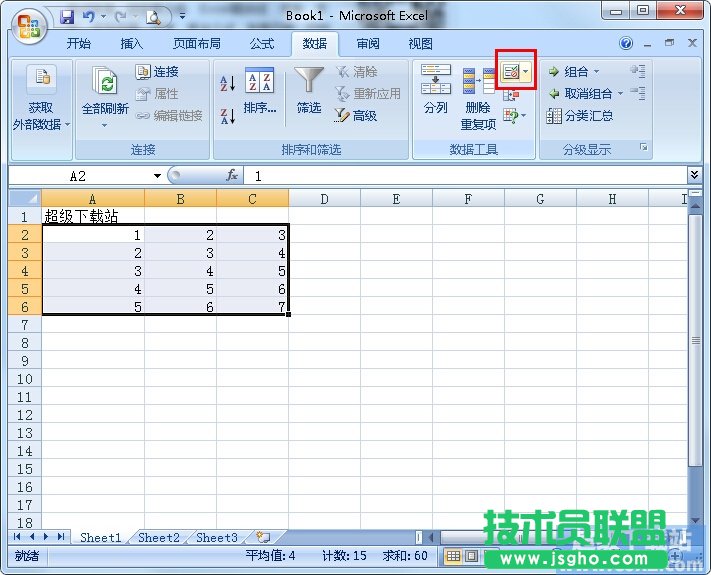
Task: Click 删除重复项 remove duplicates
Action: pyautogui.click(x=478, y=98)
